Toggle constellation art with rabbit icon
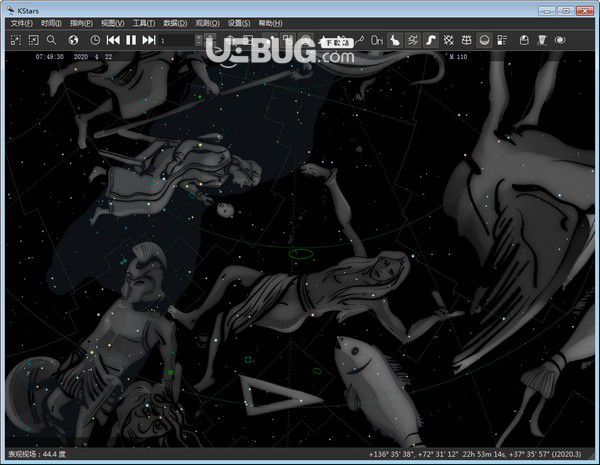The image size is (600, 465). [395, 40]
